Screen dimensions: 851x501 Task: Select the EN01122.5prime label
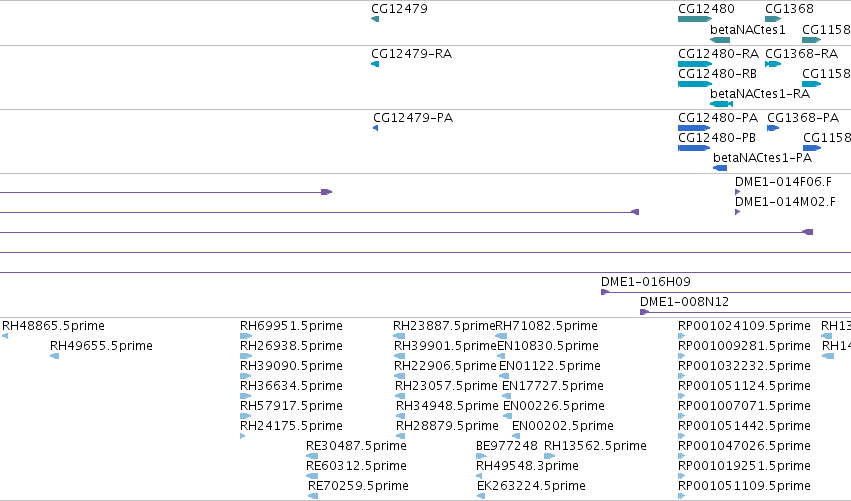(550, 366)
